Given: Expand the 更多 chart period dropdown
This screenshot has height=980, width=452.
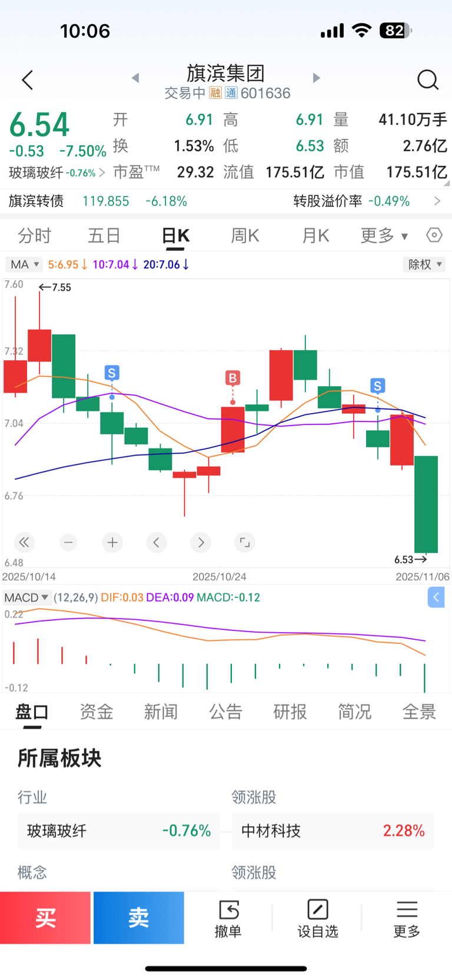Looking at the screenshot, I should point(384,235).
